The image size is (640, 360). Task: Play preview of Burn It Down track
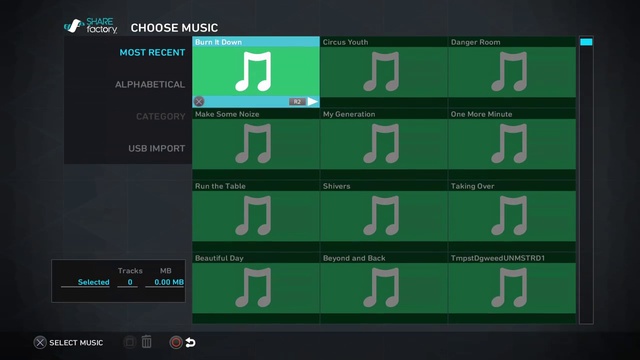[313, 102]
